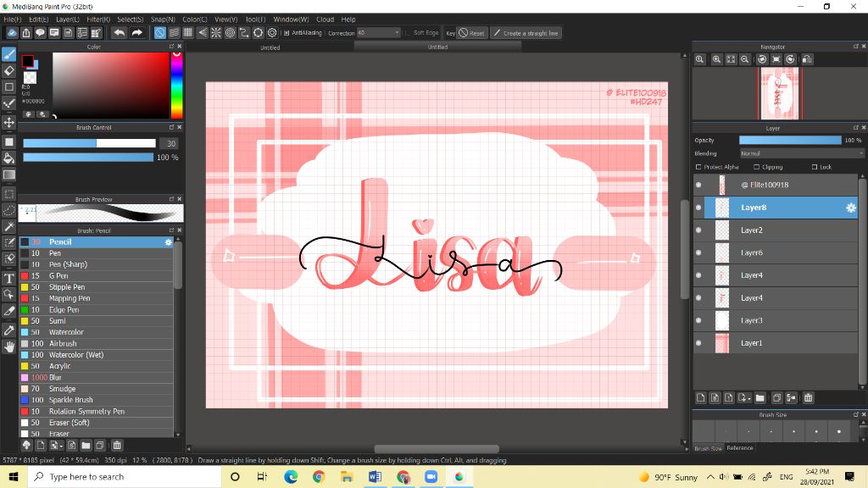
Task: Click the Navigator preview thumbnail
Action: 780,93
